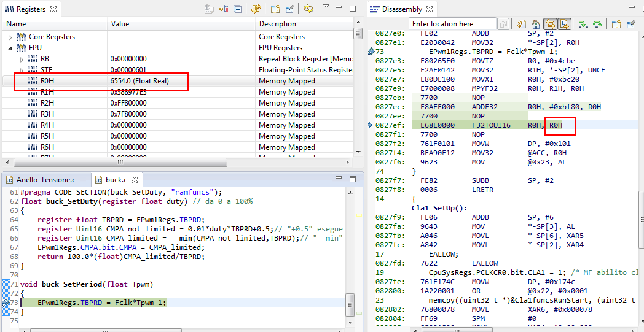644x332 pixels.
Task: Click the return statement on line 68
Action: click(x=120, y=257)
